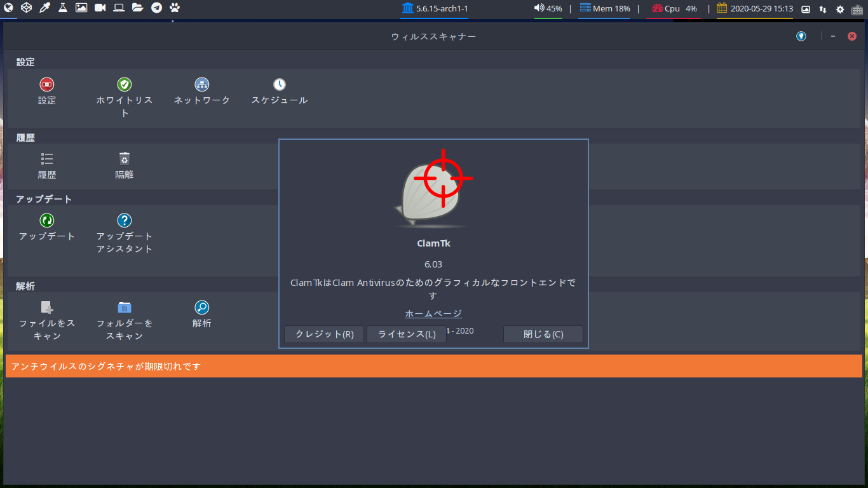Open the ホワイトリスト whitelist shield icon
This screenshot has height=488, width=868.
pos(125,85)
